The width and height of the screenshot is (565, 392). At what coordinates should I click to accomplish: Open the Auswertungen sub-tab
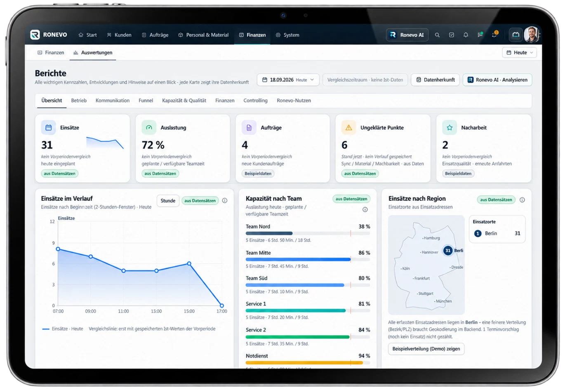point(93,53)
